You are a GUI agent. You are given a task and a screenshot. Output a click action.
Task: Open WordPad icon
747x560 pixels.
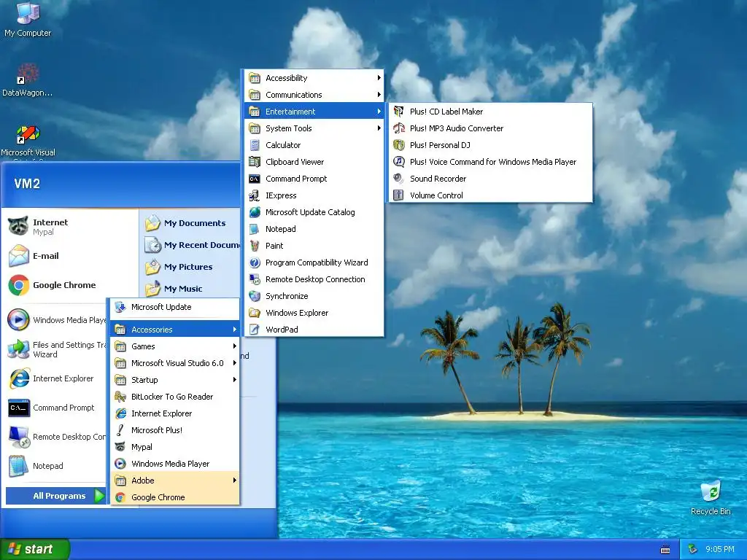coord(255,330)
